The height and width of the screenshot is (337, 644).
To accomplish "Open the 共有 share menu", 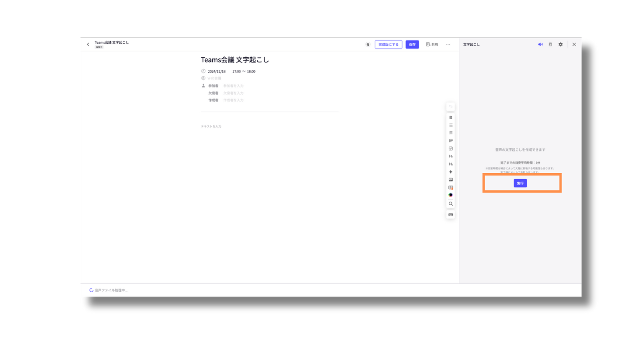I will pyautogui.click(x=432, y=44).
